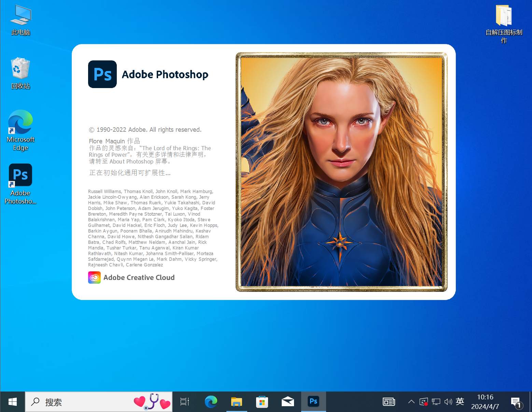
Task: Click the Adobe Photoshop title text
Action: pyautogui.click(x=165, y=74)
